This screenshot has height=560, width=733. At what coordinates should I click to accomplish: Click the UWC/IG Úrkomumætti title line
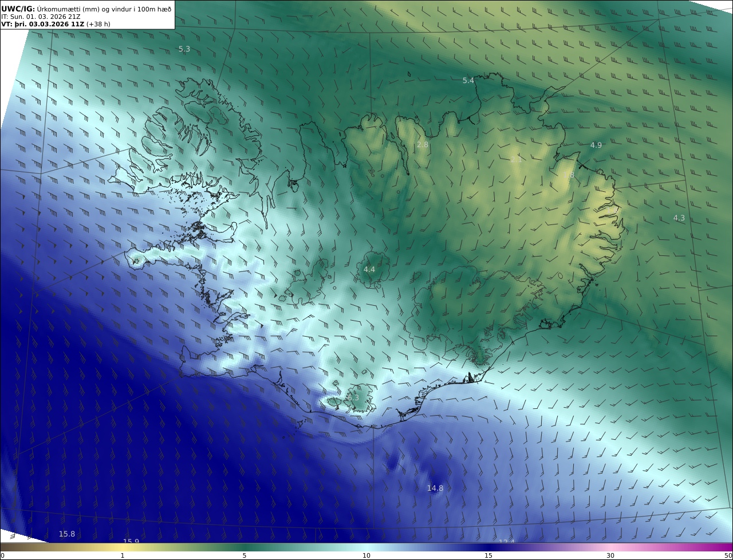[x=86, y=9]
